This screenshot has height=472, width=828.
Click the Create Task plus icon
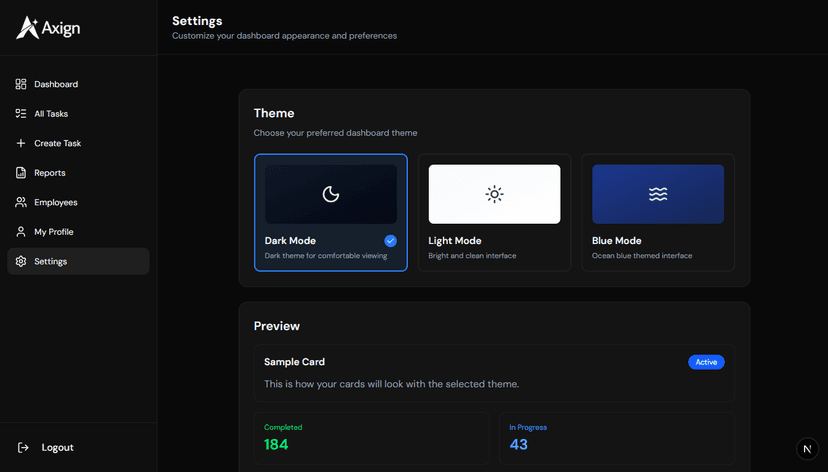[21, 143]
